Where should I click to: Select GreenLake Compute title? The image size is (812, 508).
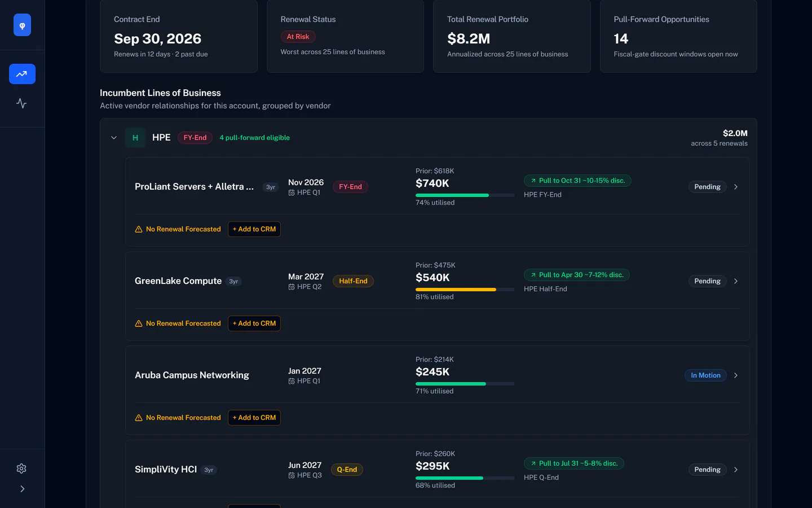[x=178, y=281]
